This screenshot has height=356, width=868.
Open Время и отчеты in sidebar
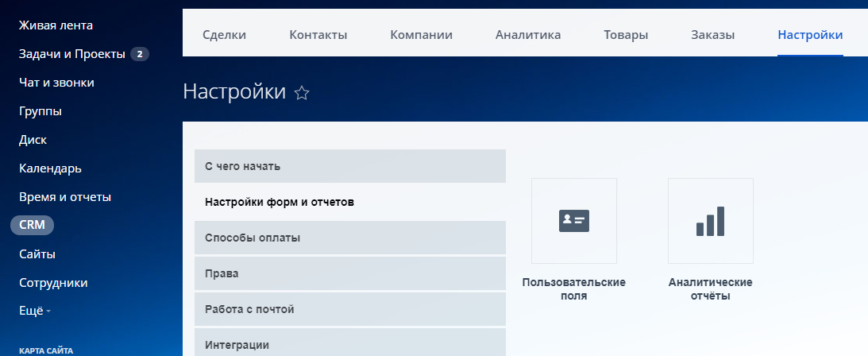click(x=65, y=197)
